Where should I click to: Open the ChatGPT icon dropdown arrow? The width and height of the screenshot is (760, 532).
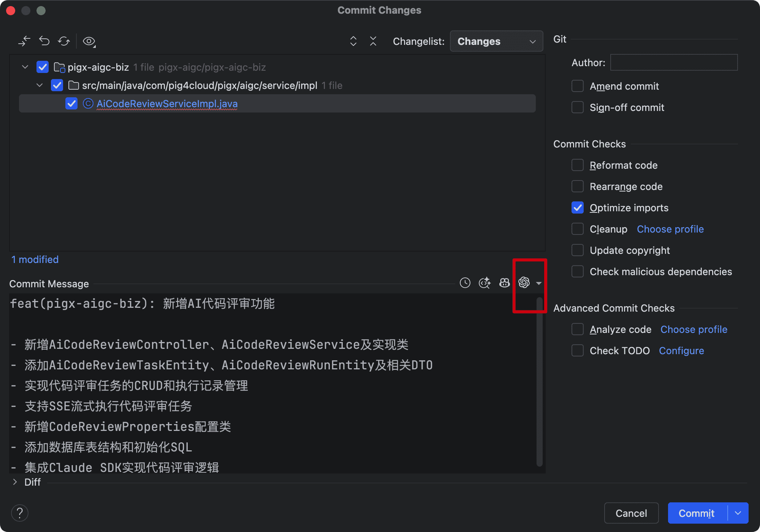coord(538,283)
